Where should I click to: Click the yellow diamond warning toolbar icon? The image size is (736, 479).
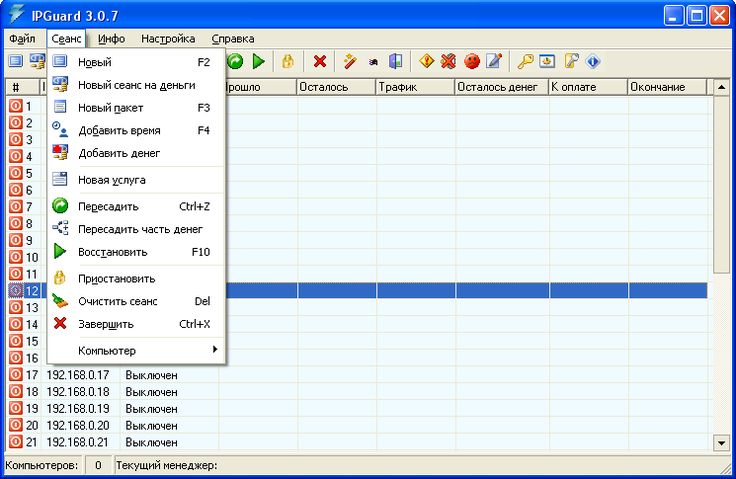tap(426, 61)
